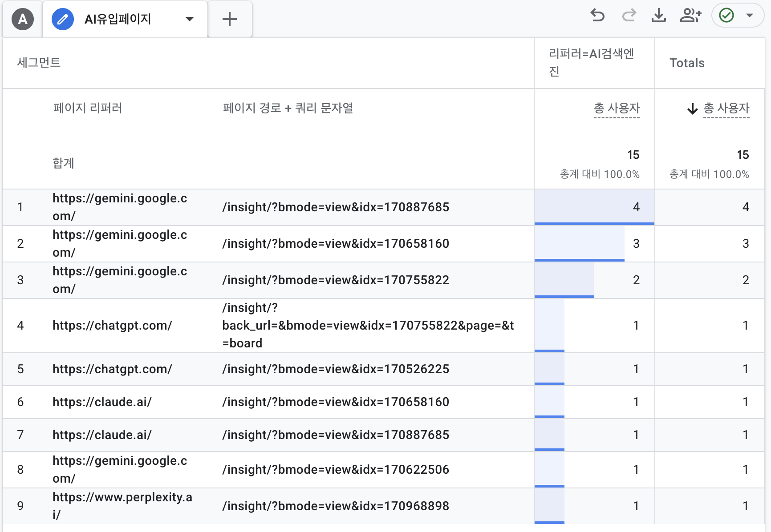Click path idx=170968898 in row 9
The image size is (771, 532).
[x=336, y=506]
